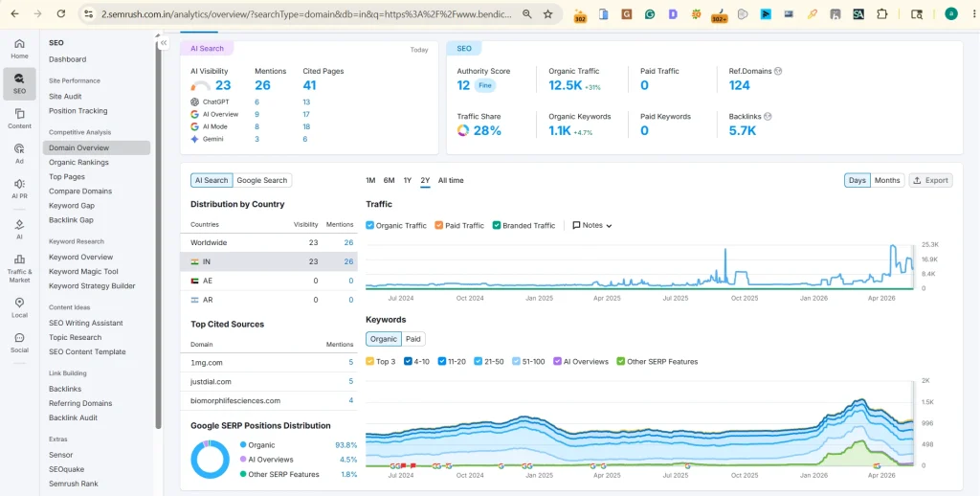Toggle the Top 3 keywords checkbox
Viewport: 980px width, 496px height.
370,362
